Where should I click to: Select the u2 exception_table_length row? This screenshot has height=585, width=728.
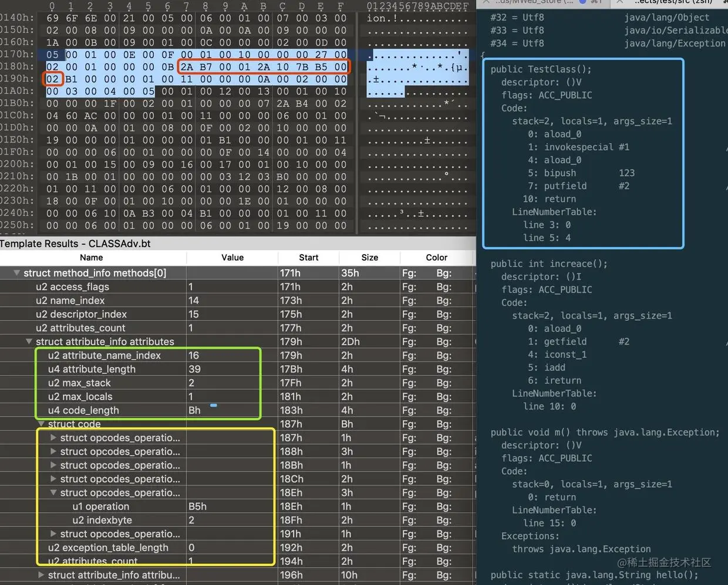(237, 547)
